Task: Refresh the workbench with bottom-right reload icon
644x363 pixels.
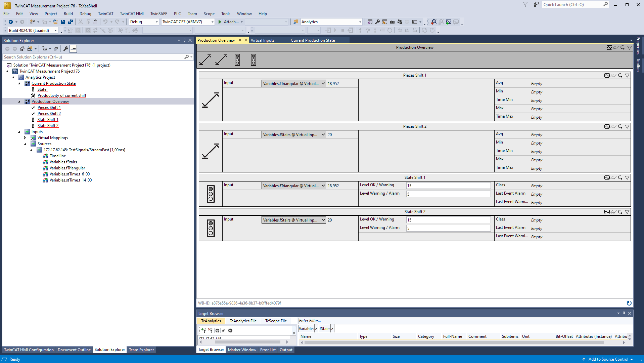Action: pyautogui.click(x=629, y=303)
